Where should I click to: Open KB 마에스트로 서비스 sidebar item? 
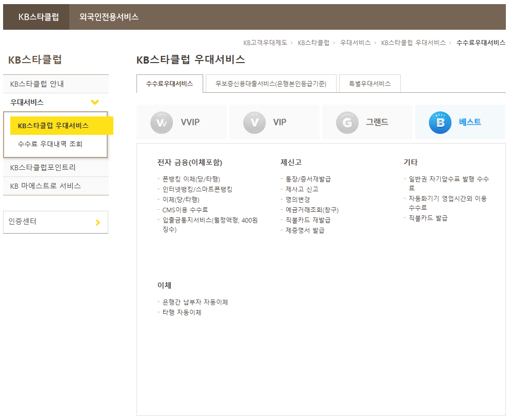click(x=56, y=186)
